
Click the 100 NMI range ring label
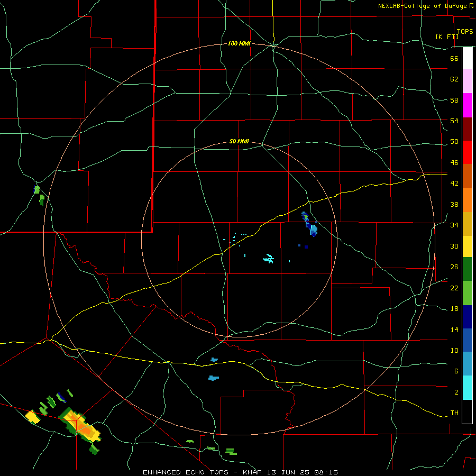[x=239, y=44]
